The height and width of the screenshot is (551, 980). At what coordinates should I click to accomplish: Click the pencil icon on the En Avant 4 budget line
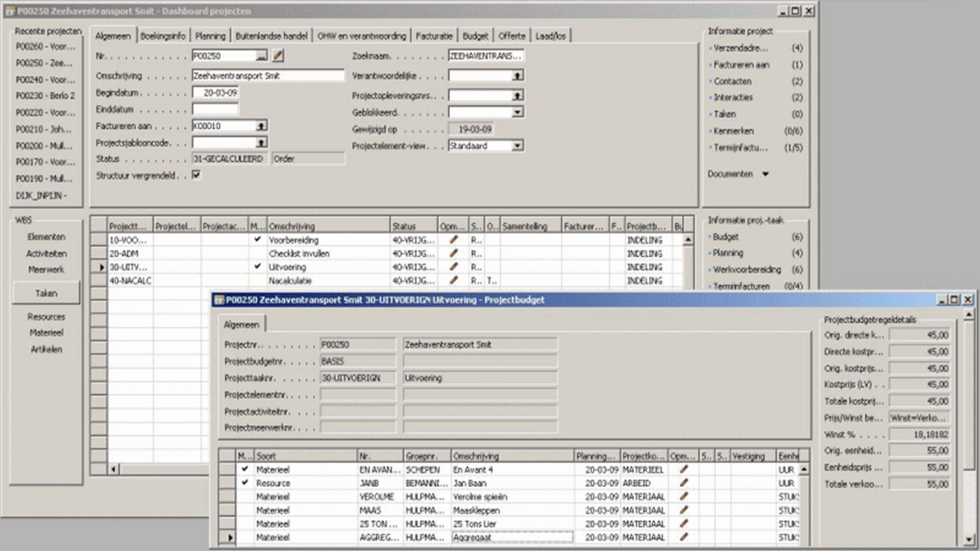[683, 469]
